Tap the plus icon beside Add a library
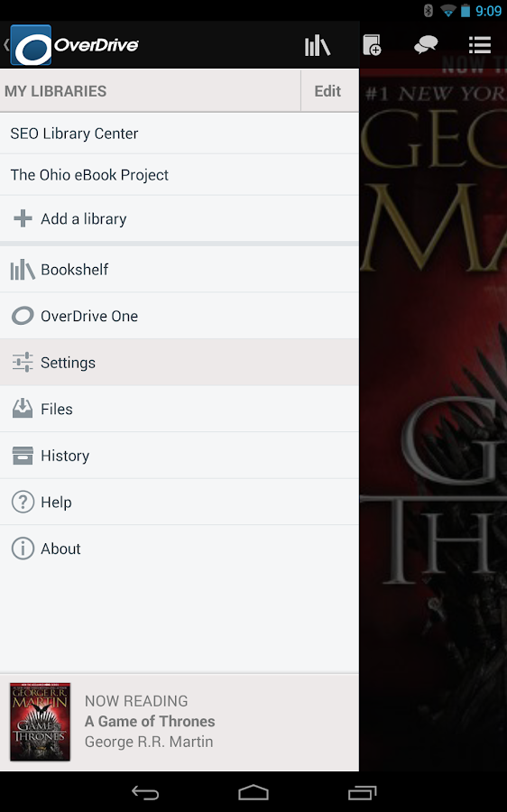This screenshot has height=812, width=507. point(23,218)
